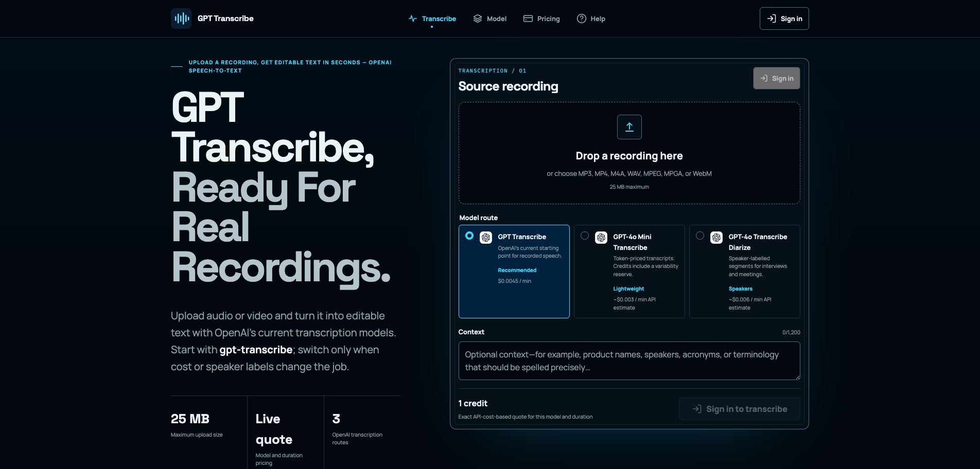Click the TRANSCRIPTION / 01 label
This screenshot has height=469, width=980.
tap(493, 71)
